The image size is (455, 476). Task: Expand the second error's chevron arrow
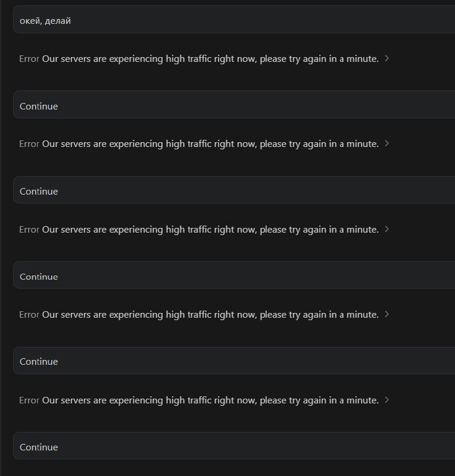coord(387,143)
